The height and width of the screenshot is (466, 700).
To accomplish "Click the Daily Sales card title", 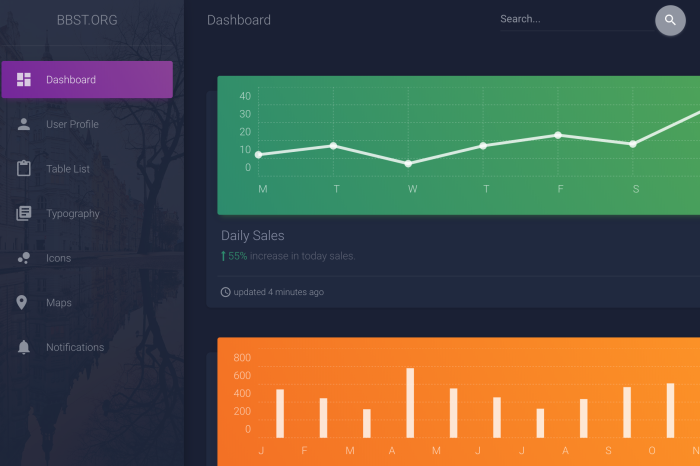I will click(x=252, y=236).
